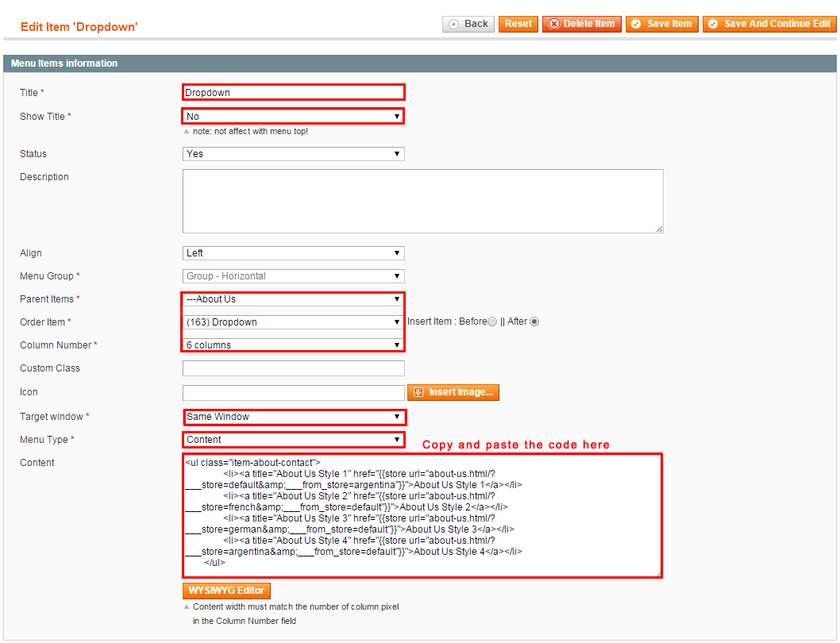Click the Reset button
This screenshot has width=840, height=643.
[518, 24]
